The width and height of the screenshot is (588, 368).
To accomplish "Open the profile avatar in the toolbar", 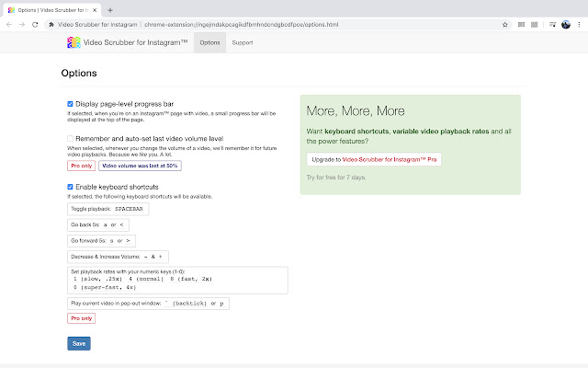I will click(x=566, y=25).
